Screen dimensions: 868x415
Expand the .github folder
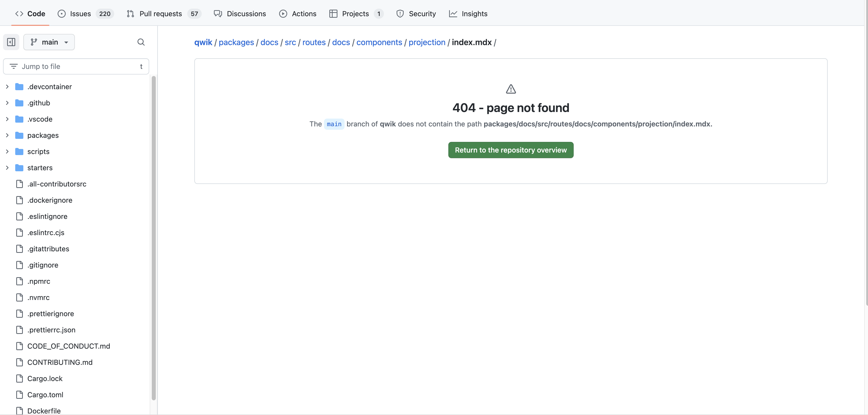(x=7, y=103)
